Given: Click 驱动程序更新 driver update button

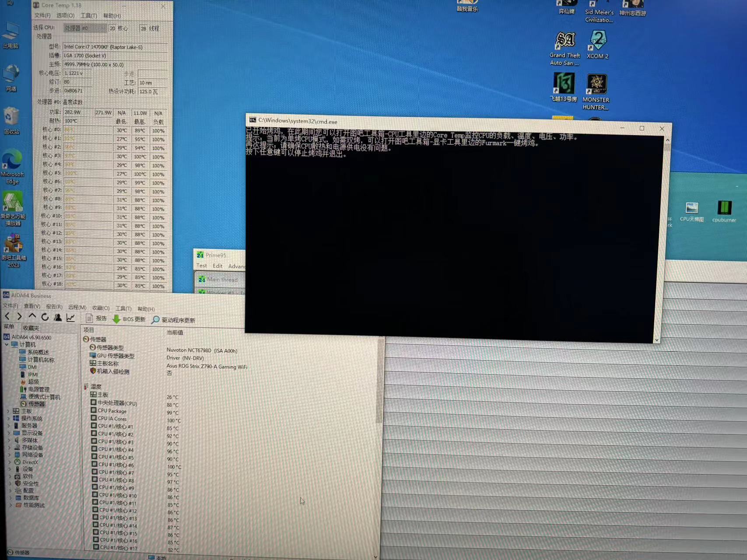Looking at the screenshot, I should pyautogui.click(x=173, y=320).
